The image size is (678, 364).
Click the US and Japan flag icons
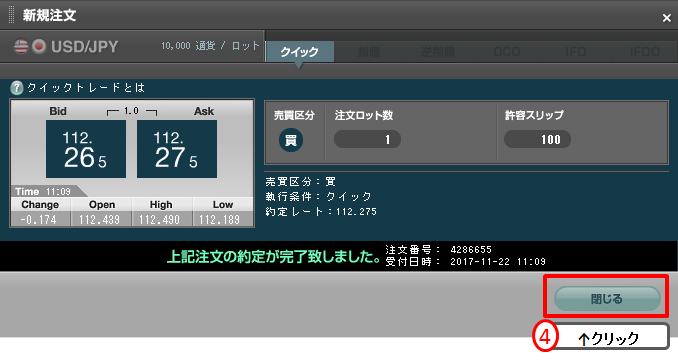pyautogui.click(x=30, y=46)
